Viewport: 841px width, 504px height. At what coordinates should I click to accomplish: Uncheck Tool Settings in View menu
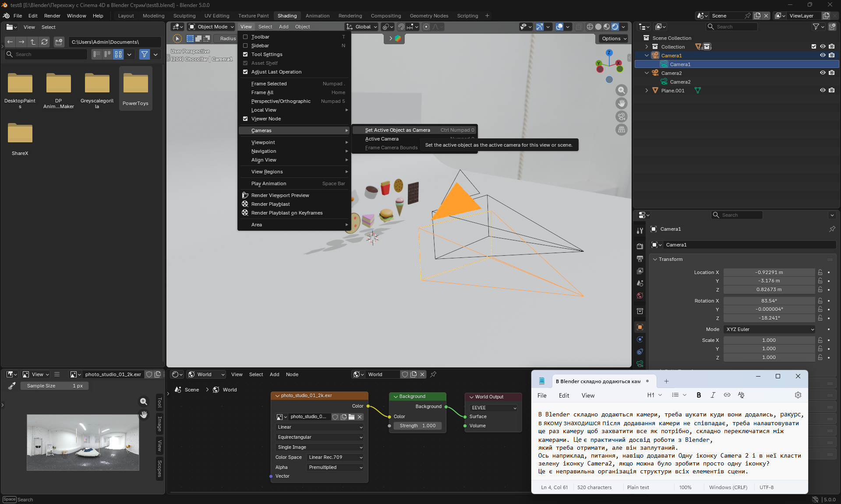[x=245, y=54]
